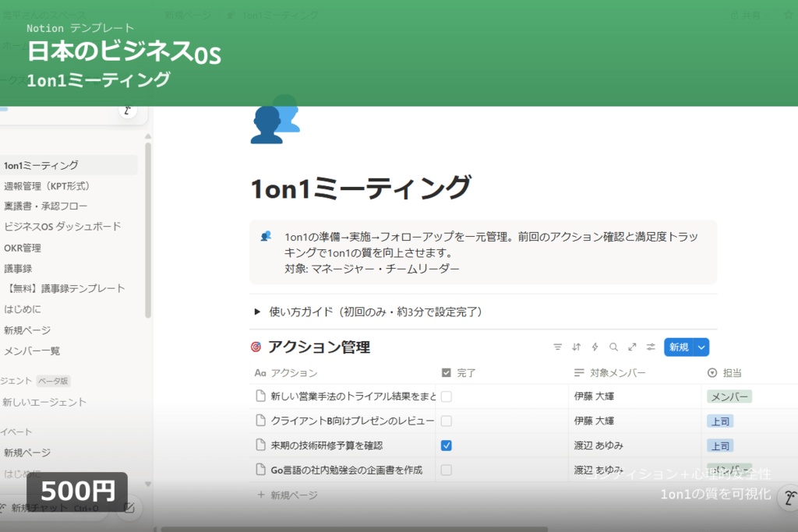Check the 完了 box for 新しい営業手法のトライアル結果 row
The image size is (798, 532).
click(x=446, y=396)
